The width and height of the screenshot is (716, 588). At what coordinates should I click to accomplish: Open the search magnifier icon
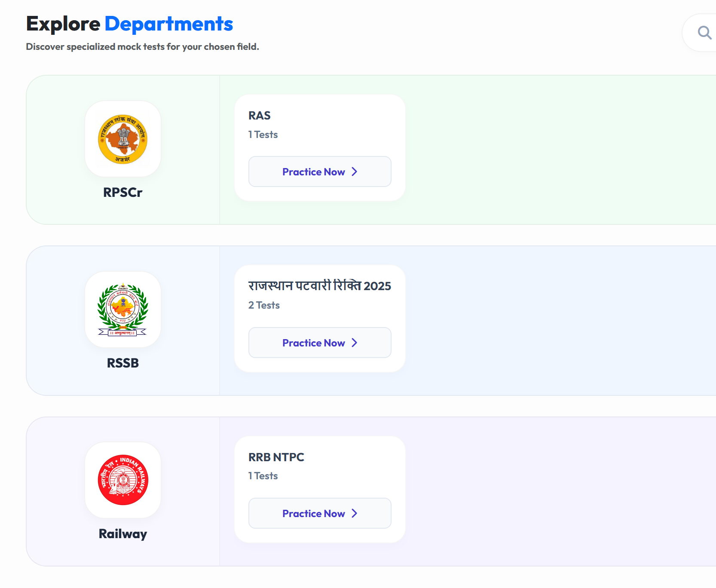[704, 33]
